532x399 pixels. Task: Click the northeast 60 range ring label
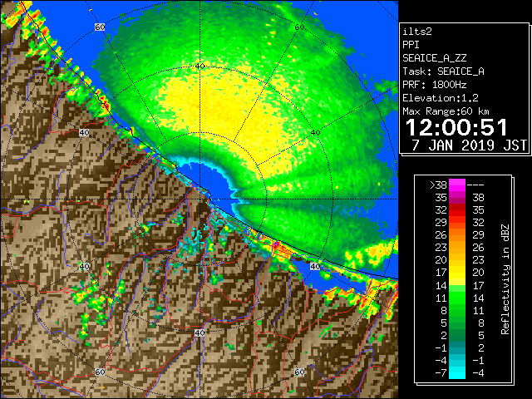click(299, 27)
